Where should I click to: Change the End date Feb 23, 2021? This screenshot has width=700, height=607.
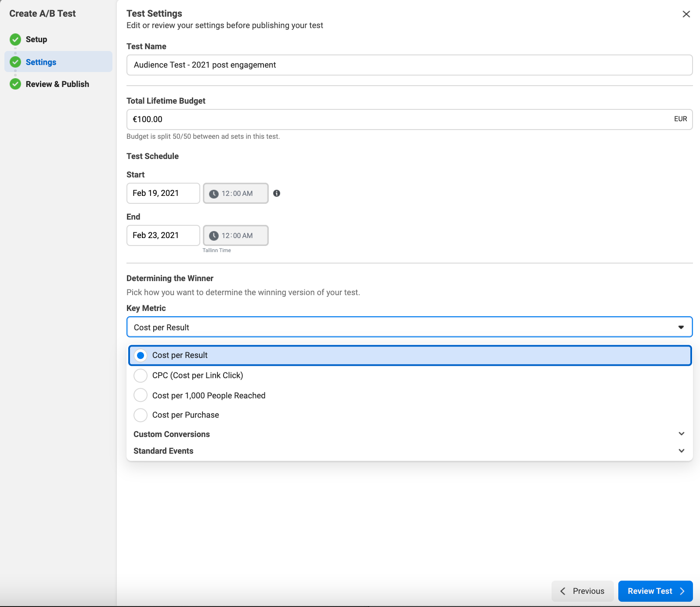coord(163,235)
